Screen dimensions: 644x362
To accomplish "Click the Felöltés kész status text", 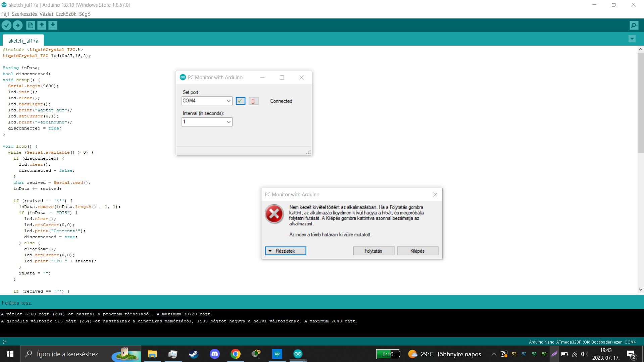I will (x=17, y=303).
